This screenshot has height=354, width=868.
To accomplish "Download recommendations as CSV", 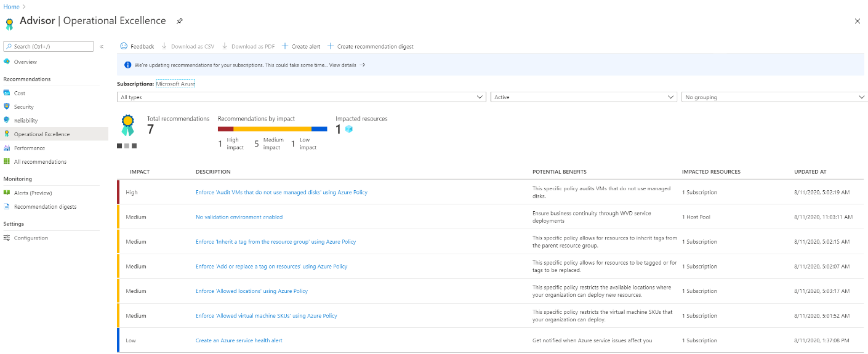I will click(x=188, y=46).
